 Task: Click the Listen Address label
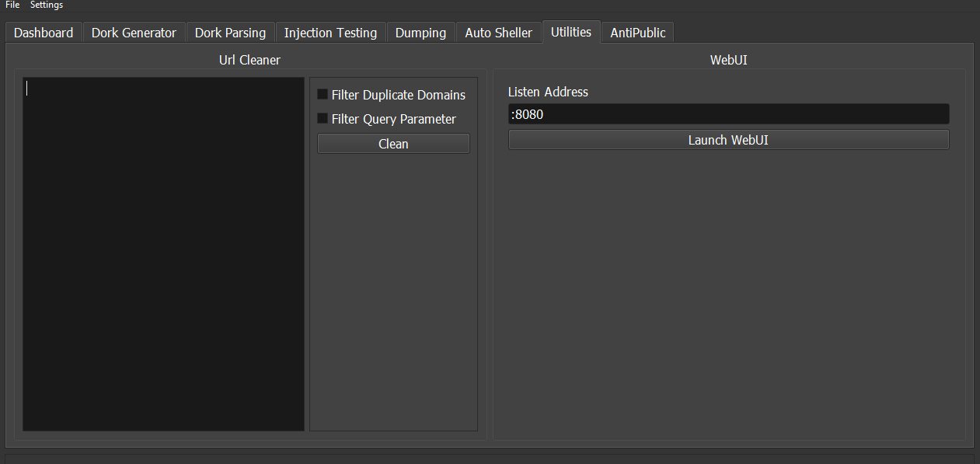click(548, 92)
